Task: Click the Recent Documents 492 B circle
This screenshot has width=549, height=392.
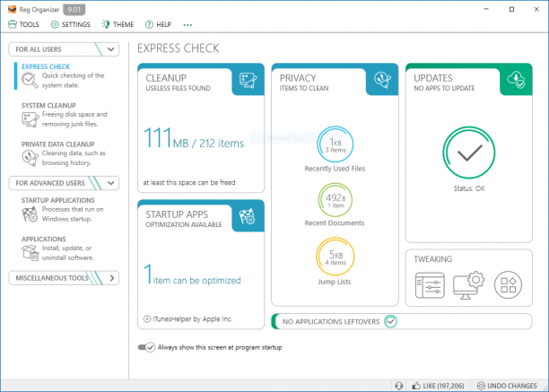Action: (x=335, y=200)
